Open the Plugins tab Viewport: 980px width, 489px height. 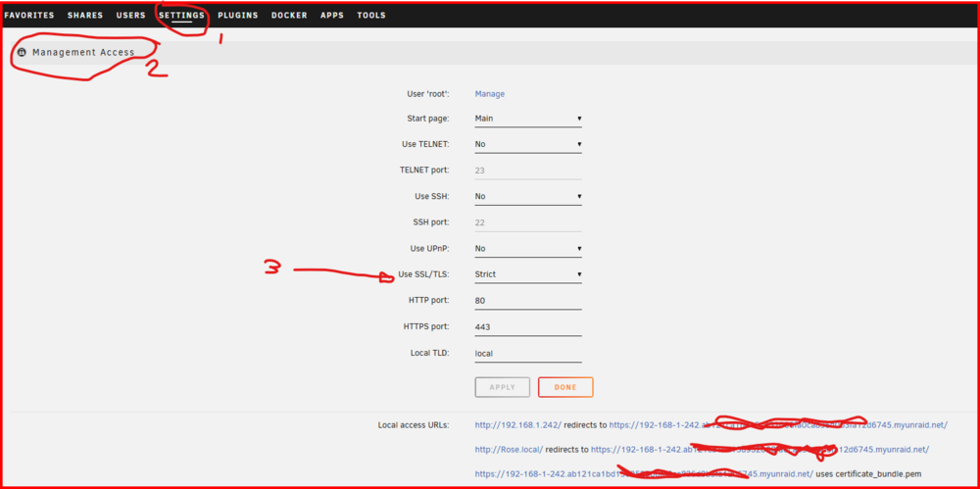coord(238,15)
